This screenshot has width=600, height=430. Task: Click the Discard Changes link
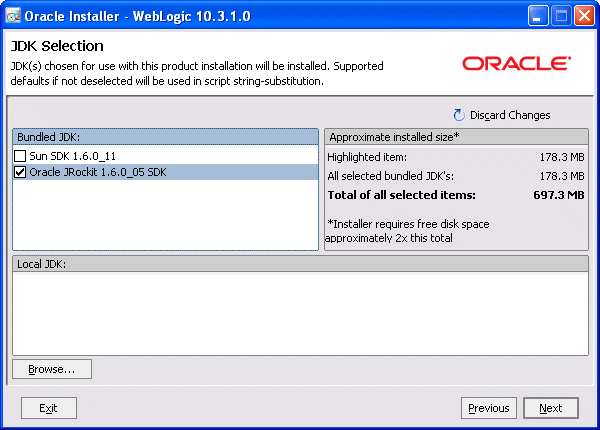pyautogui.click(x=510, y=115)
